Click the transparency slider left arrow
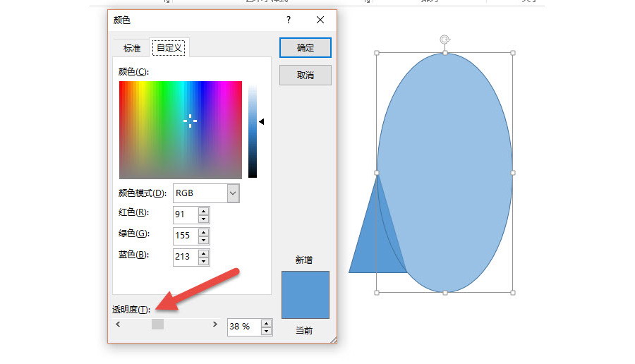This screenshot has width=635, height=364. (x=118, y=324)
